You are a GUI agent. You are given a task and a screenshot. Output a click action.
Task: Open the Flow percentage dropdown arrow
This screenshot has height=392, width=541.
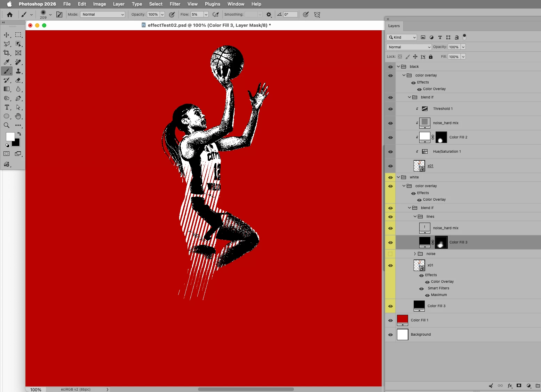[206, 15]
